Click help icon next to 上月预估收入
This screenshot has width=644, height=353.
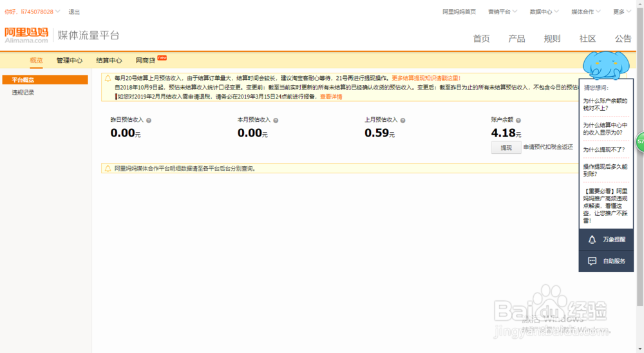pyautogui.click(x=402, y=120)
